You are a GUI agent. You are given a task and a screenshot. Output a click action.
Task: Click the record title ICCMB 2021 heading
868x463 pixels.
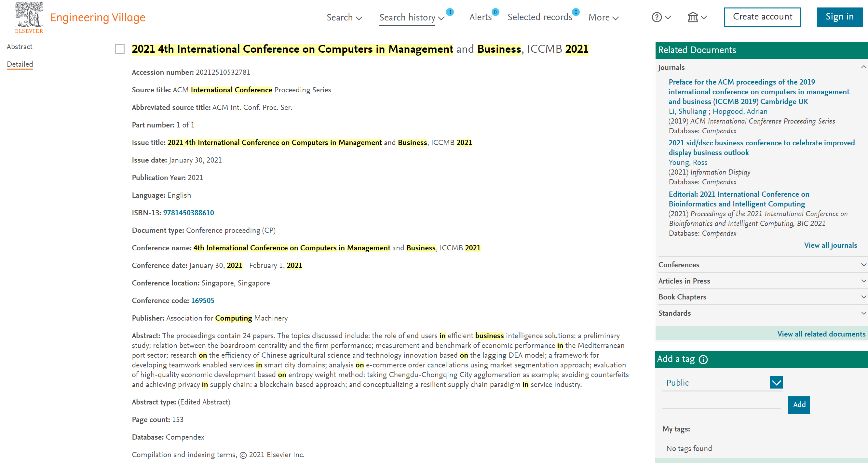pyautogui.click(x=360, y=49)
